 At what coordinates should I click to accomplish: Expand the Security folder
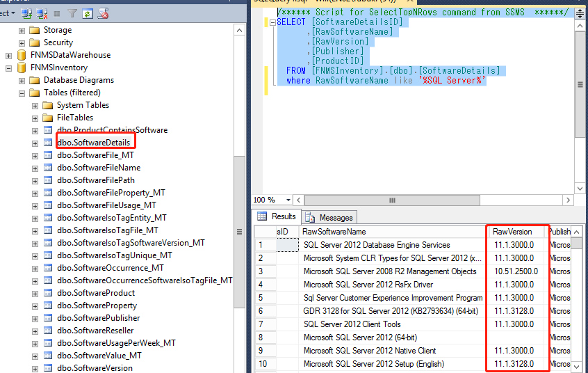tap(22, 43)
